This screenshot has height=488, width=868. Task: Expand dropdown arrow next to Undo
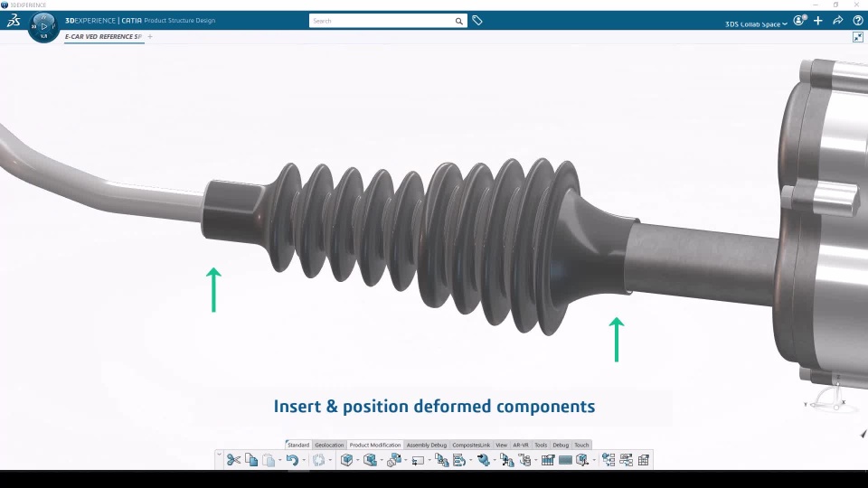[x=304, y=460]
